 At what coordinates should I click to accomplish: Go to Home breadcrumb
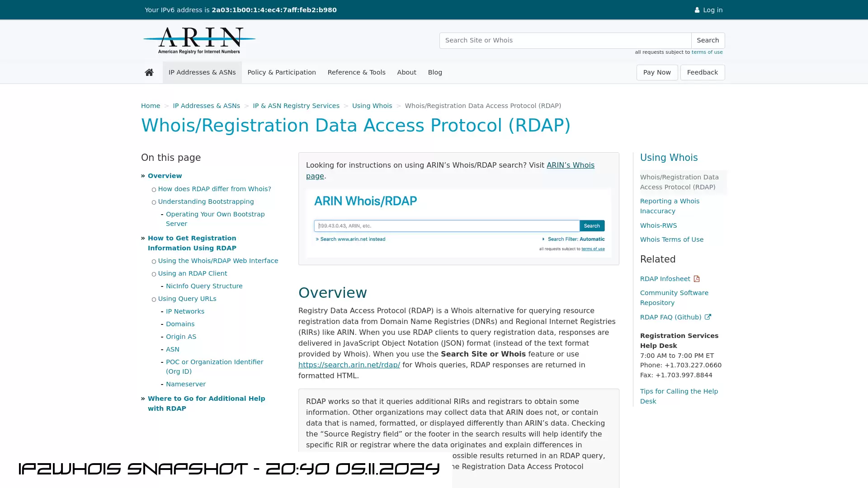pyautogui.click(x=151, y=106)
